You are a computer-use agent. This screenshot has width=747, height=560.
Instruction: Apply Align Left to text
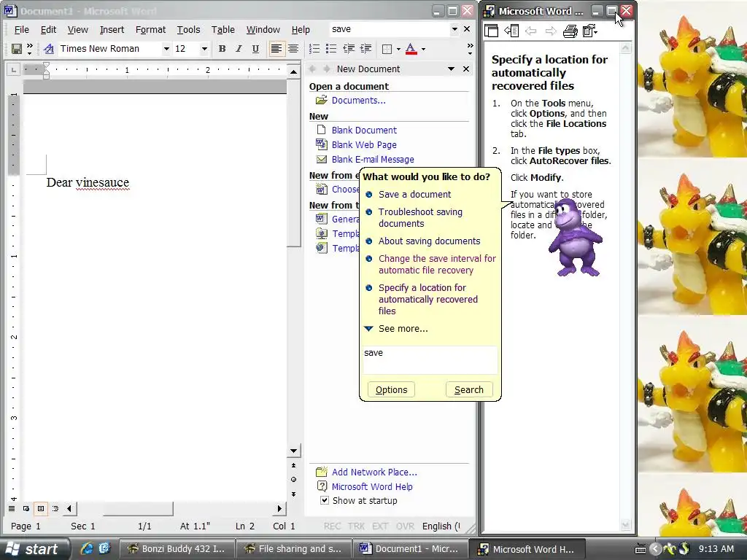pyautogui.click(x=276, y=49)
